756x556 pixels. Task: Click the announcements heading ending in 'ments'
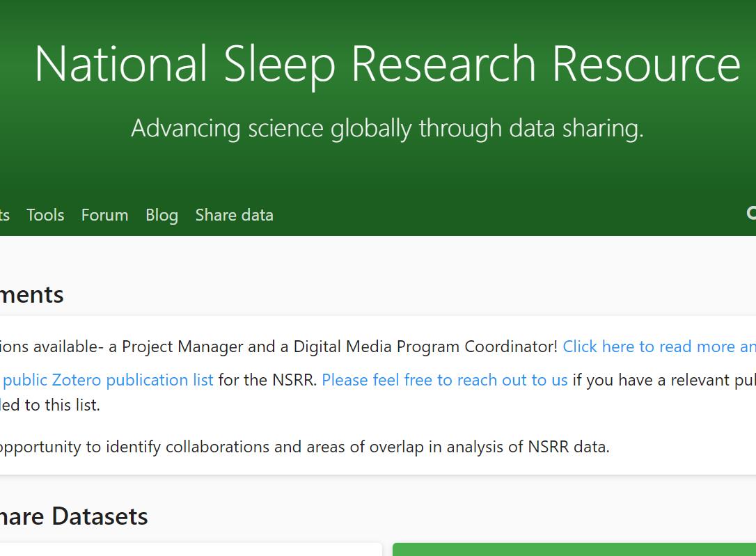32,294
